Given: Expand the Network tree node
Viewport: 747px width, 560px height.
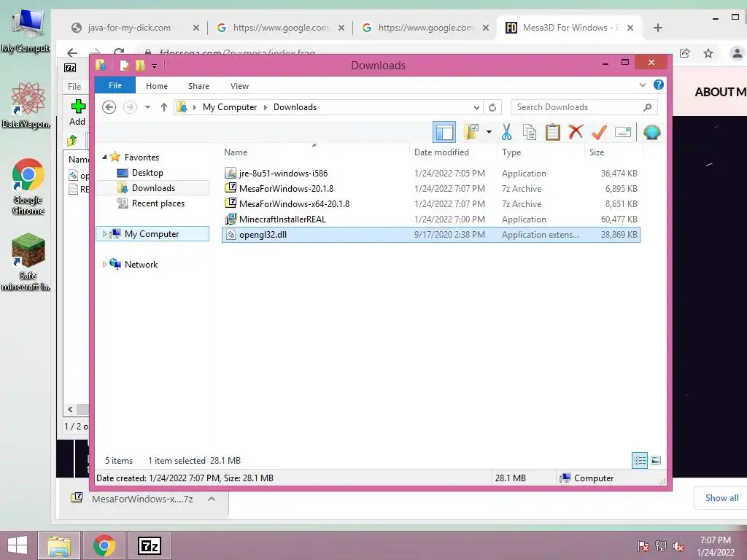Looking at the screenshot, I should pyautogui.click(x=104, y=264).
